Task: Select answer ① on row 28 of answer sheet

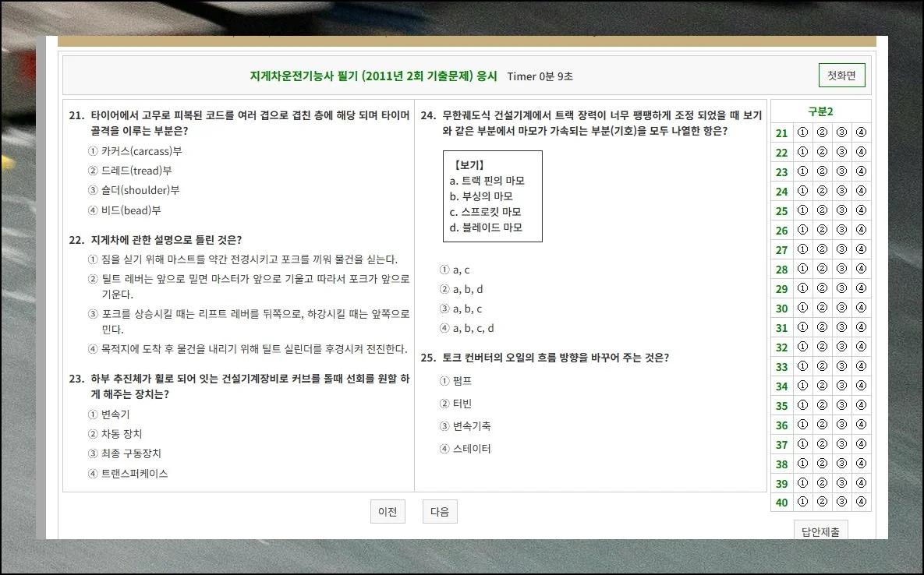Action: [x=802, y=269]
